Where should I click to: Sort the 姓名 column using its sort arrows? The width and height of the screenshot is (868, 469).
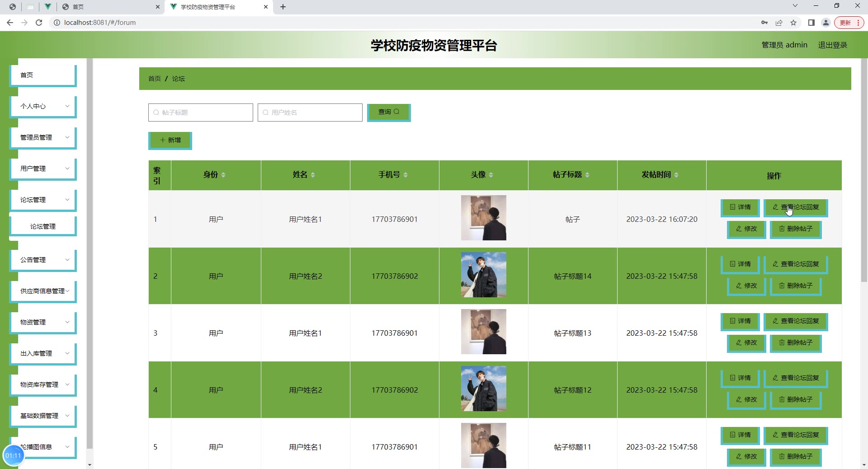[x=313, y=175]
